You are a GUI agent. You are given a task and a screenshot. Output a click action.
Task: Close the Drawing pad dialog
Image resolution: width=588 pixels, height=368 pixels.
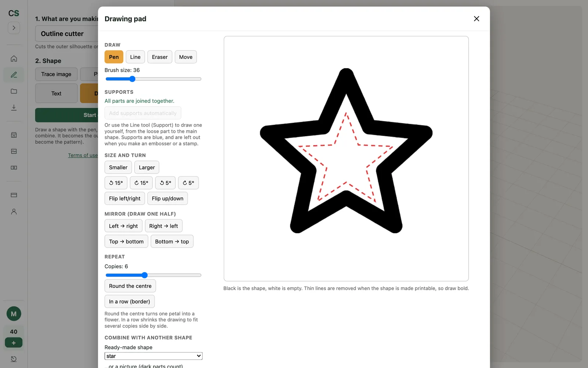coord(476,19)
